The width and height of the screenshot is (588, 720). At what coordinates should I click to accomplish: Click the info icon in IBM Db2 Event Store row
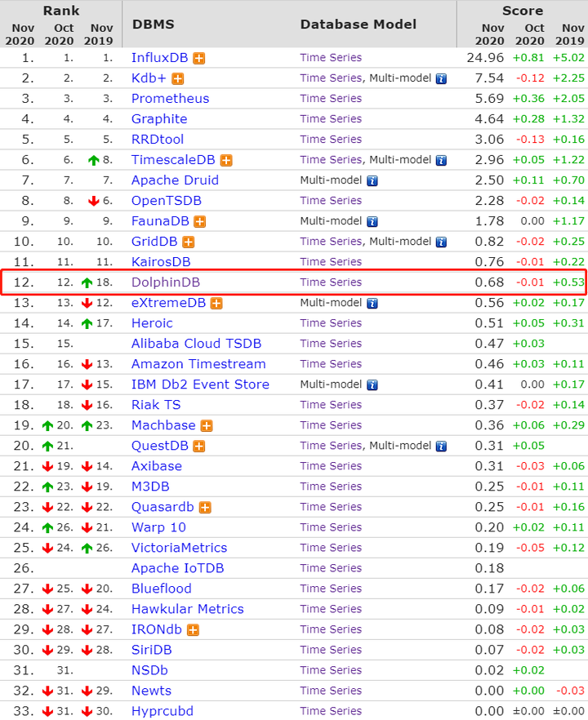pyautogui.click(x=372, y=384)
